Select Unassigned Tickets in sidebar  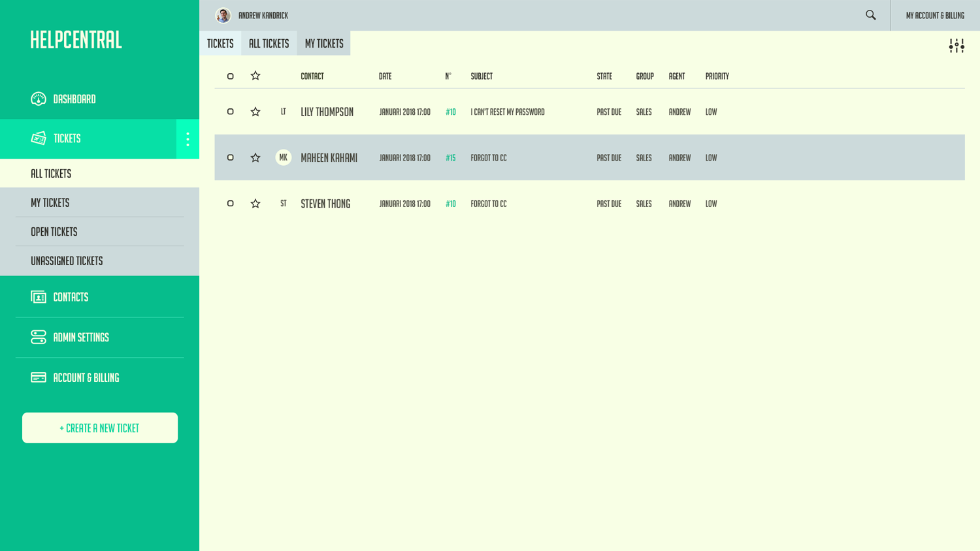[99, 260]
